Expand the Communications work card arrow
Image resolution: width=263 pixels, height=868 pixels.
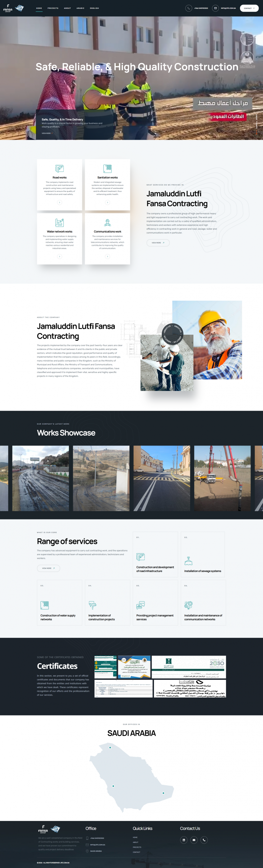click(x=107, y=256)
